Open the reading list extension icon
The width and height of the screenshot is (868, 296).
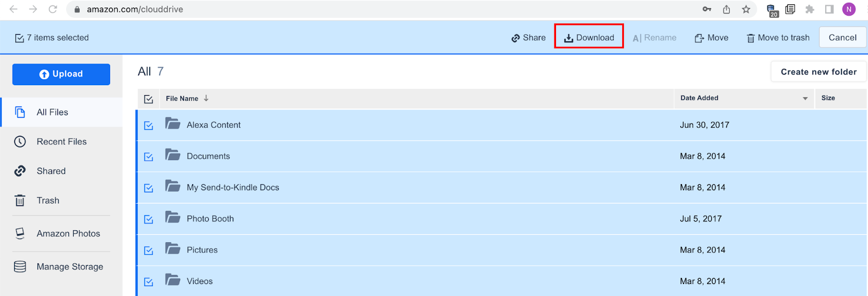[790, 9]
